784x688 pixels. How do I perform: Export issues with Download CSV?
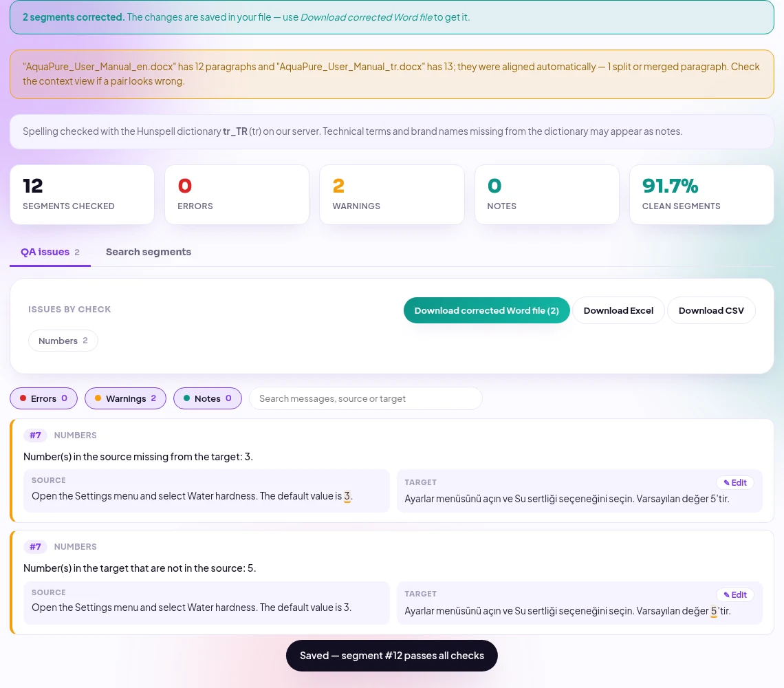[x=711, y=310]
